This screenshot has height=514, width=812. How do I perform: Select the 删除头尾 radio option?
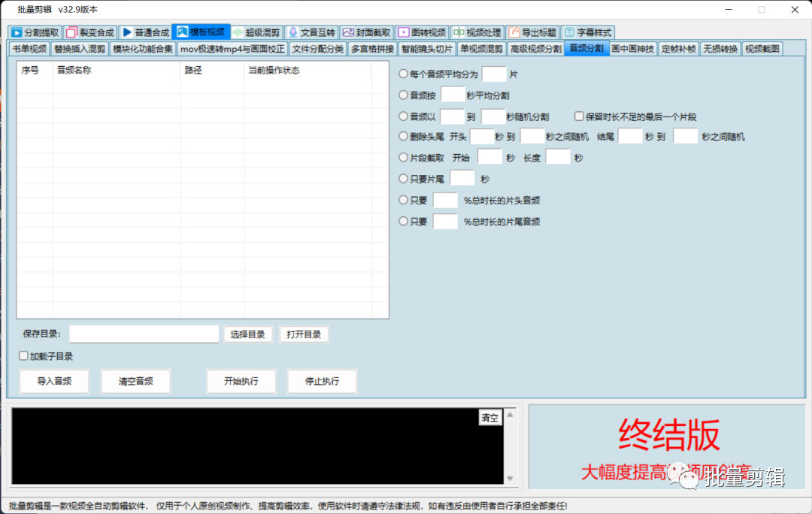[x=404, y=137]
